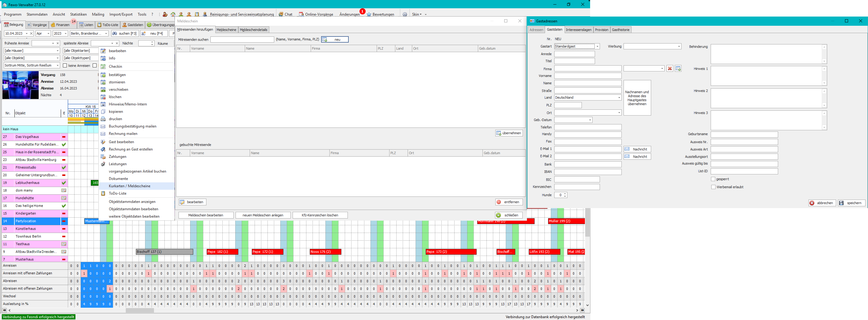868x320 pixels.
Task: Select the Lebkuchenhaus object row
Action: (35, 183)
